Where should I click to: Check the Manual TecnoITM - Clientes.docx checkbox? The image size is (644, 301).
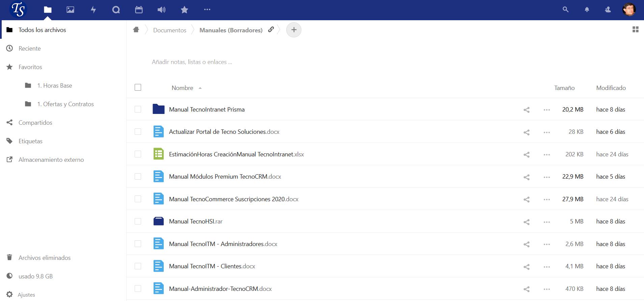coord(138,266)
